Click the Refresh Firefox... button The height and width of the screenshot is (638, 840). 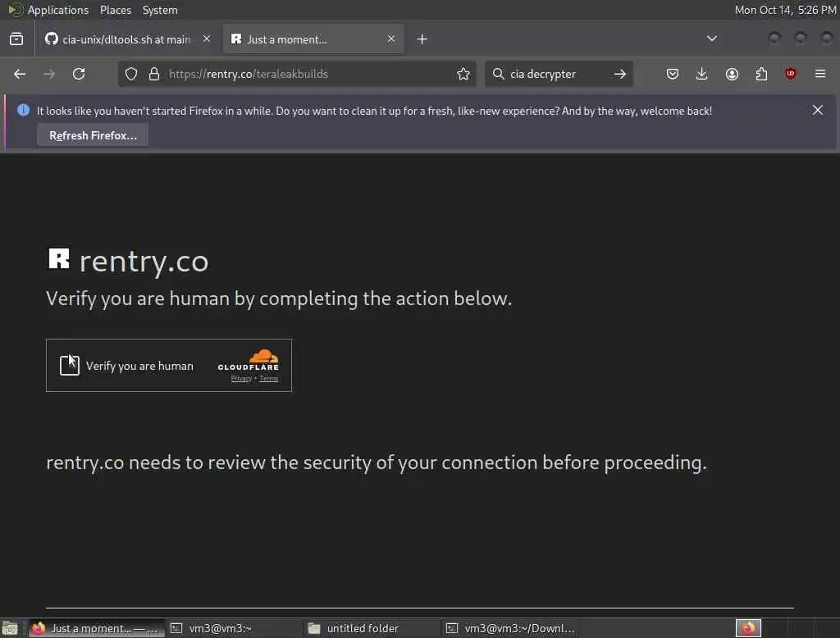click(x=93, y=135)
